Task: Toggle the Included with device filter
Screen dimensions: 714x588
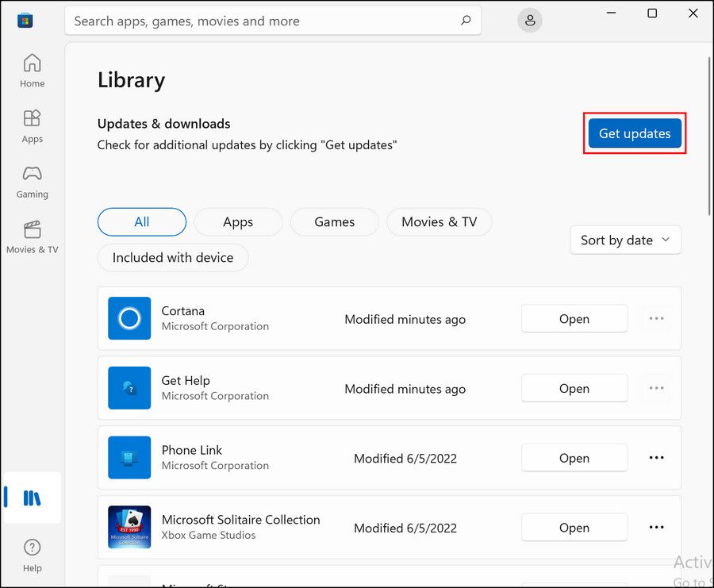Action: point(173,257)
